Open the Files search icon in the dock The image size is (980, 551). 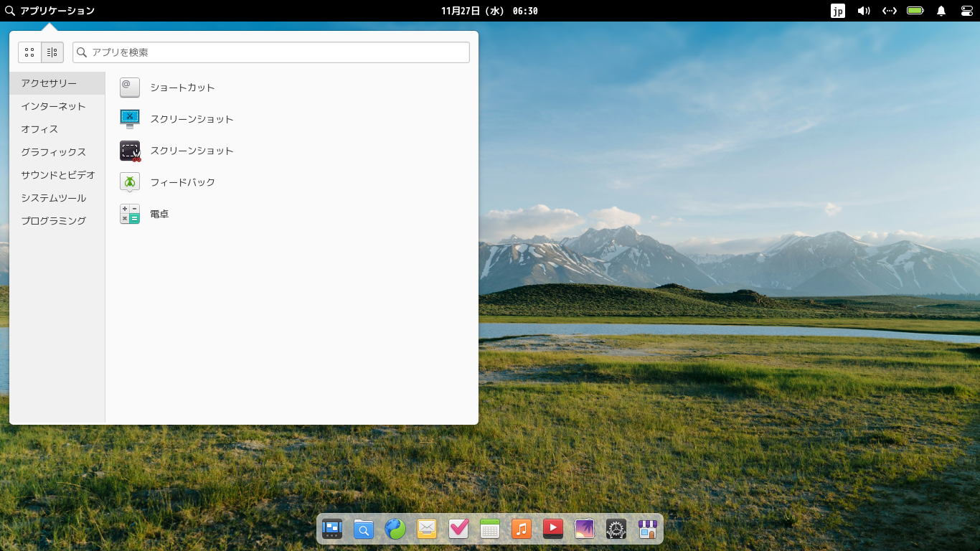[364, 529]
